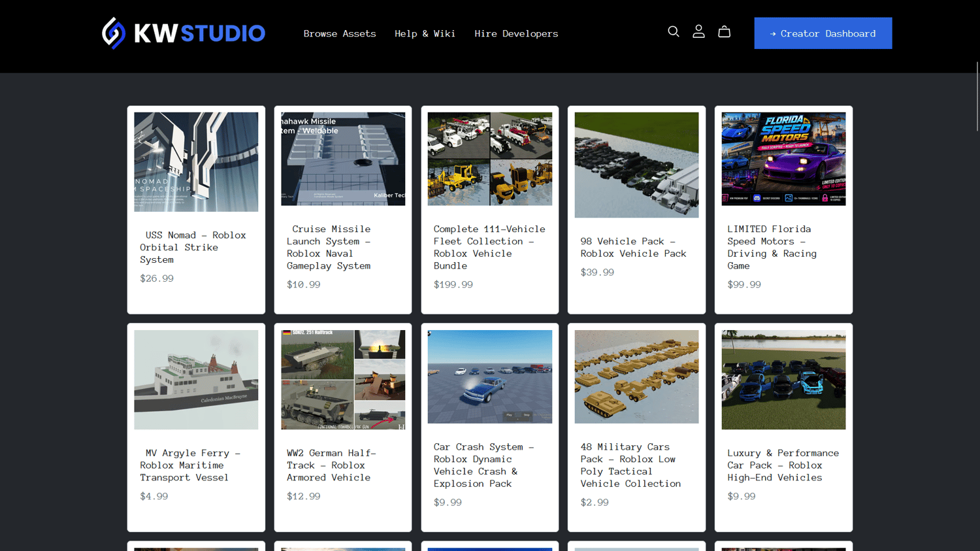
Task: Open the shopping bag cart icon
Action: coord(724,31)
